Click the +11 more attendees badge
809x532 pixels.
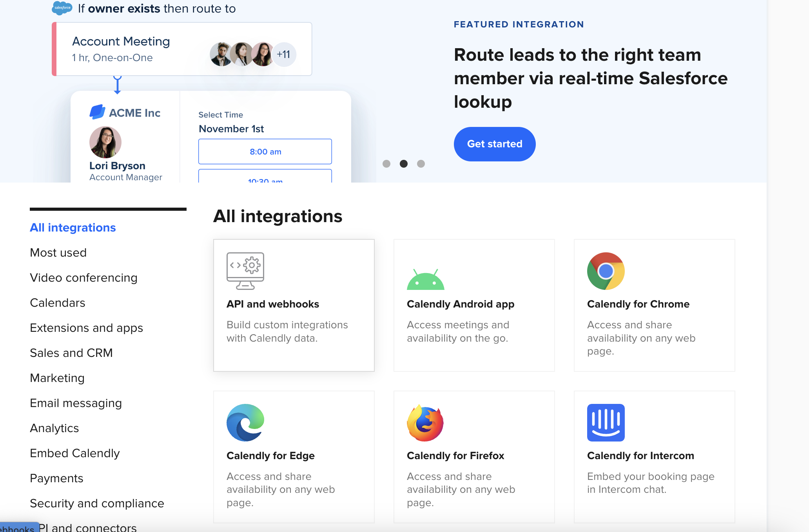tap(283, 54)
